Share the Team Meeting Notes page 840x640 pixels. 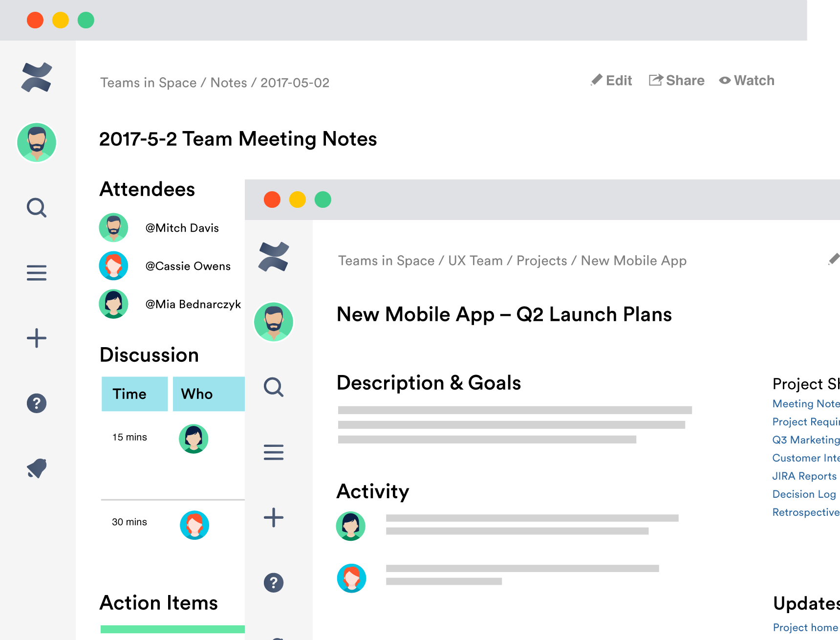(677, 81)
